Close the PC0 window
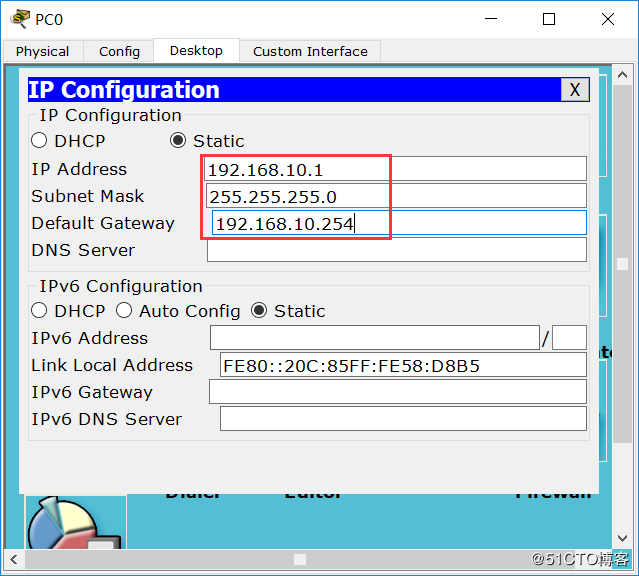Screen dimensions: 639x576 [x=608, y=19]
